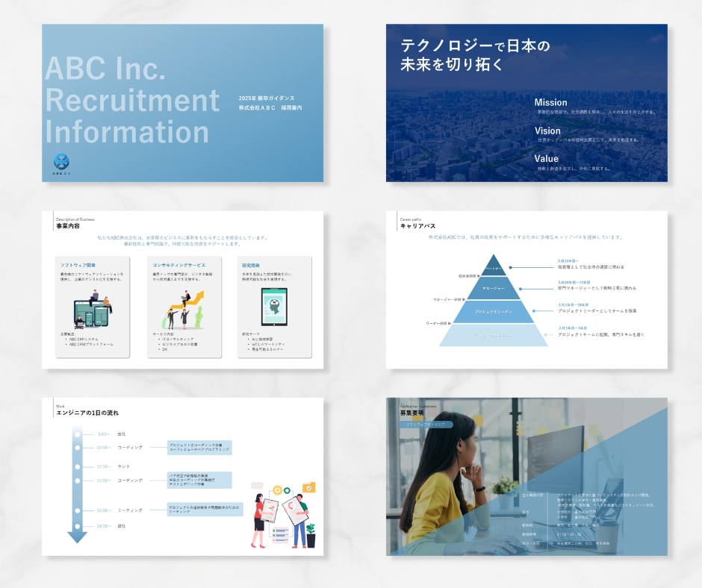Click the 10:00 dot on the timeline
The width and height of the screenshot is (702, 588).
pyautogui.click(x=78, y=448)
